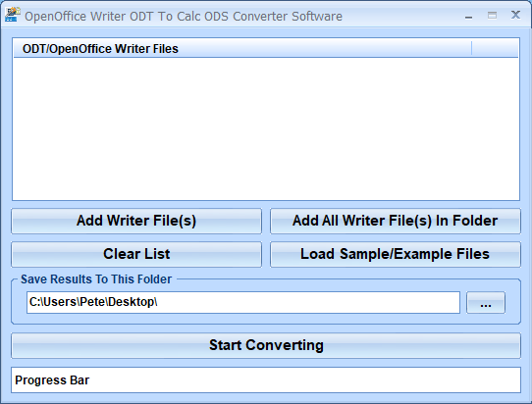Add all Writer files in folder

tap(396, 221)
